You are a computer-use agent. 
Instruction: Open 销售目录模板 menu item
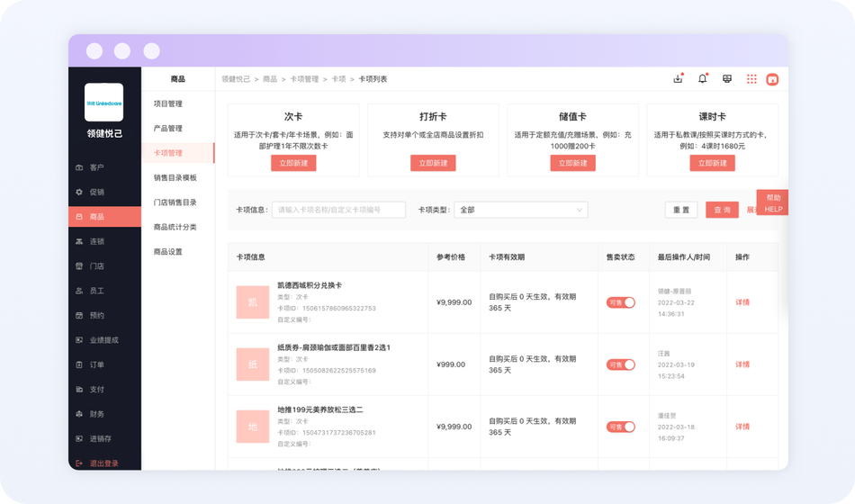click(x=175, y=178)
